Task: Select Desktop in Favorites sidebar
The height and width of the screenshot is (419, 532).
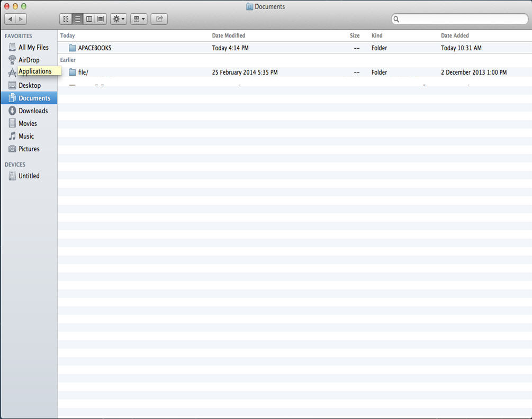Action: (x=29, y=85)
